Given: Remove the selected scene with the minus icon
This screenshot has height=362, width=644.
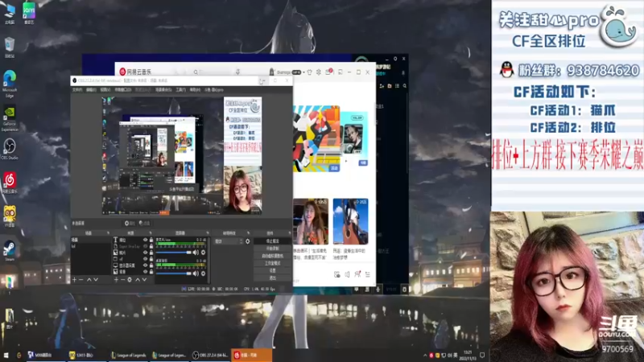Looking at the screenshot, I should pos(81,279).
